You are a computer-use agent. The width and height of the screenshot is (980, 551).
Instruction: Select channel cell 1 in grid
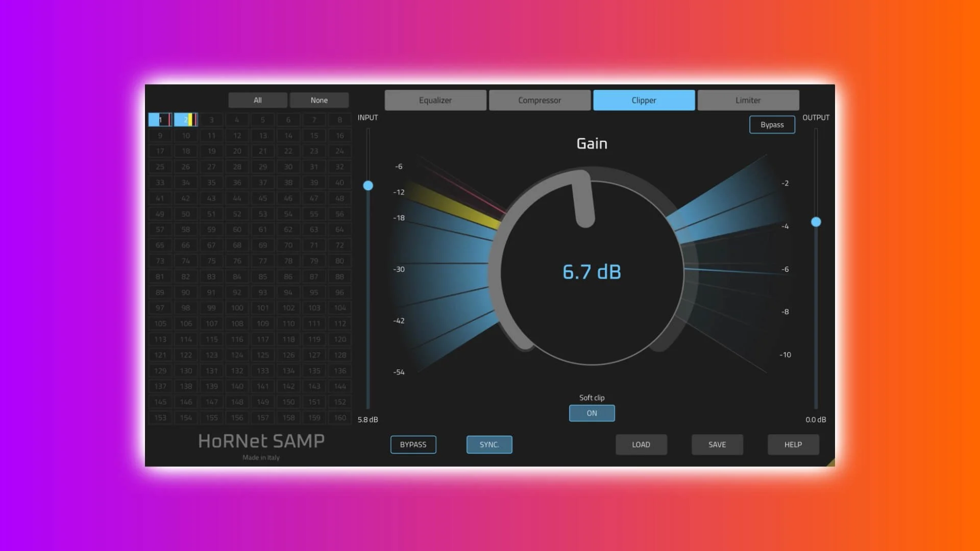pos(160,120)
